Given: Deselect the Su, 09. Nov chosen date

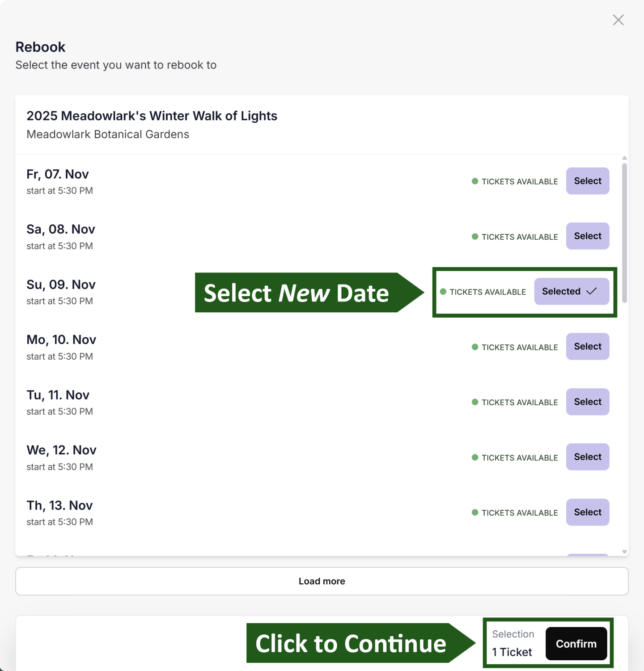Looking at the screenshot, I should click(571, 291).
